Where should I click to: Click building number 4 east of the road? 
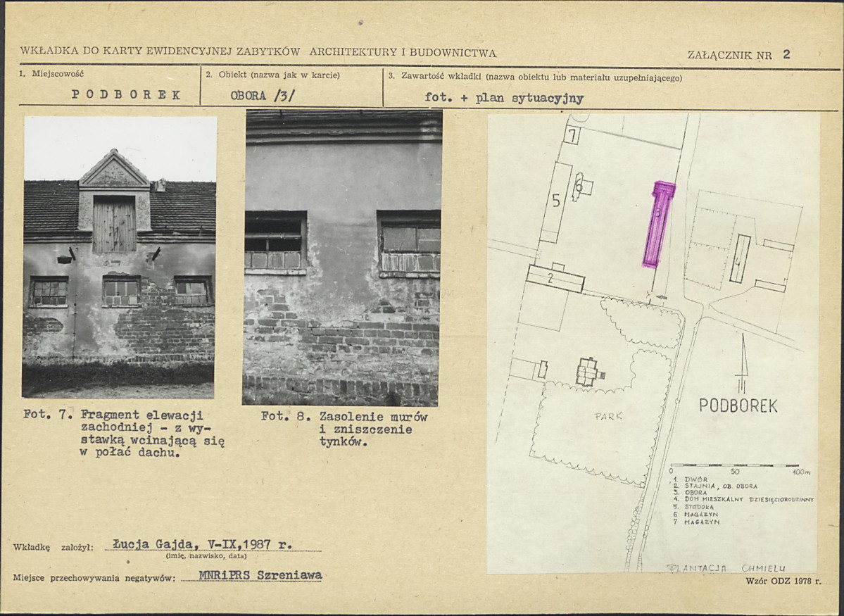point(739,258)
